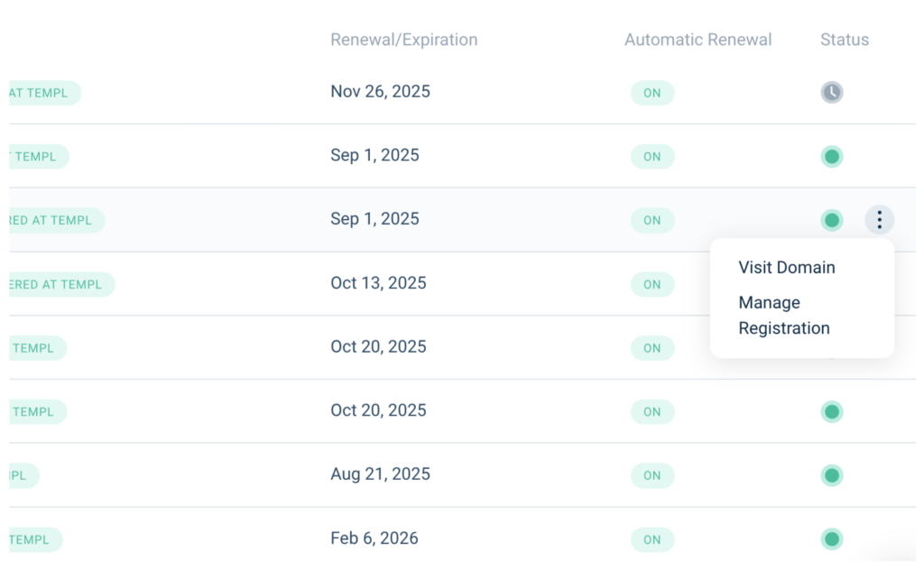Choose Manage Registration in the popup menu

(x=783, y=316)
